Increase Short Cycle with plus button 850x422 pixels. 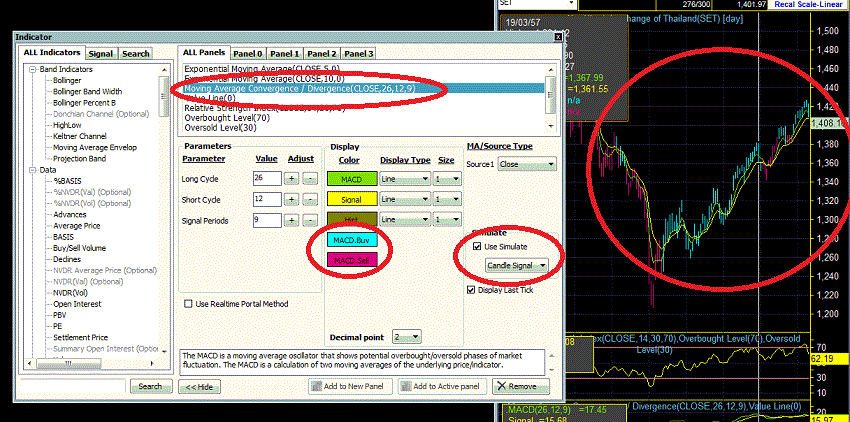tap(291, 200)
